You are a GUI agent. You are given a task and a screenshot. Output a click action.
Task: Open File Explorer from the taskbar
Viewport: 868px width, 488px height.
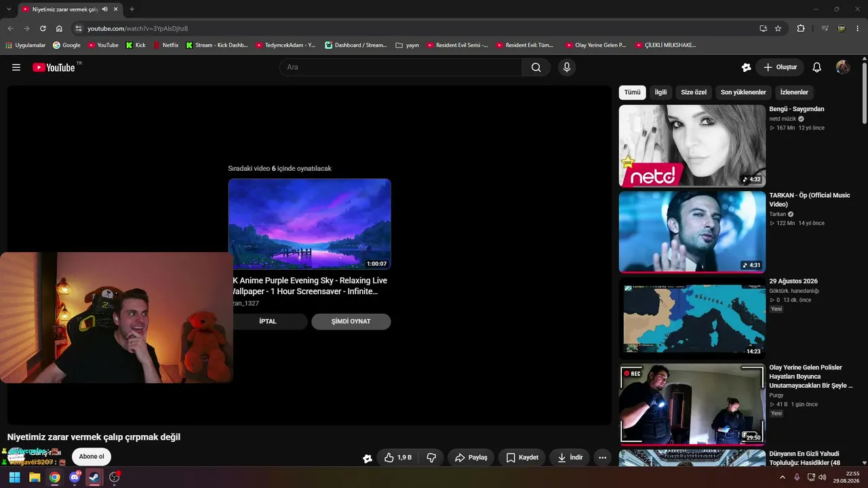point(35,477)
